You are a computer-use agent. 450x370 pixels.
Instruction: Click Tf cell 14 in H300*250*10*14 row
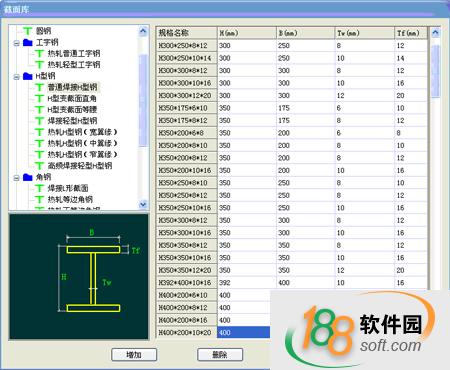click(x=411, y=58)
